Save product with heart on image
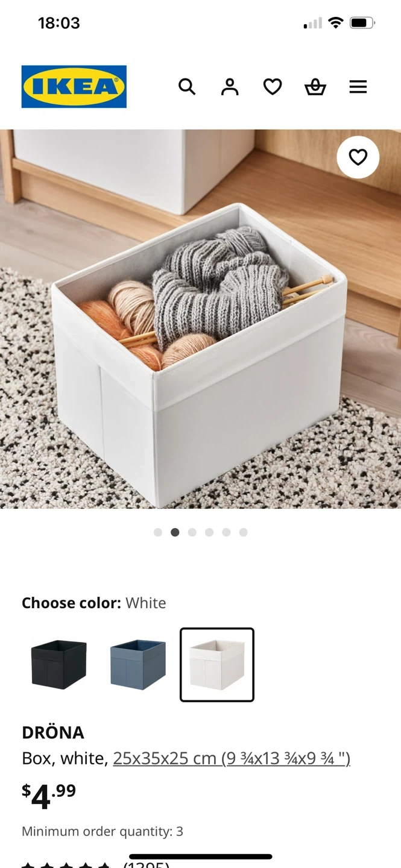Screen dimensions: 401x868 pos(358,157)
